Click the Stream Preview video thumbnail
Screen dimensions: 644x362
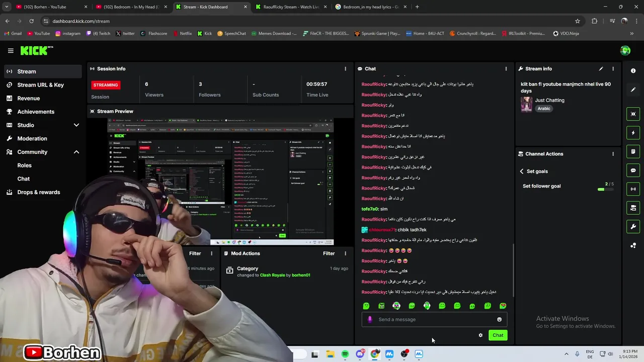pyautogui.click(x=220, y=182)
